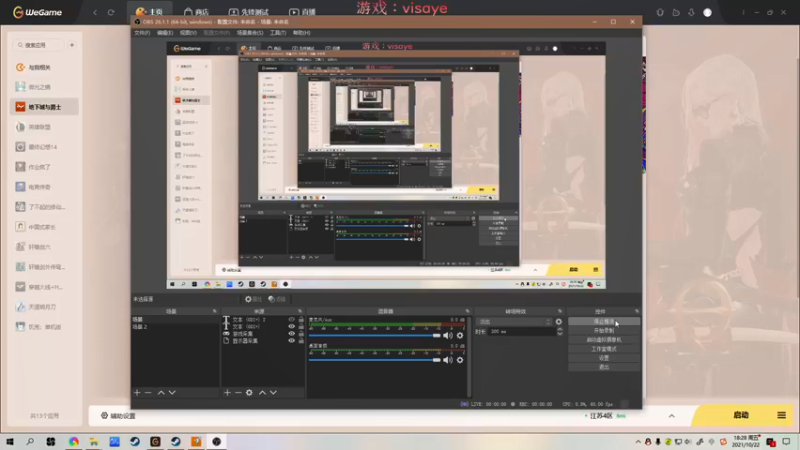Click 工作室模式 button
The width and height of the screenshot is (800, 450).
604,349
